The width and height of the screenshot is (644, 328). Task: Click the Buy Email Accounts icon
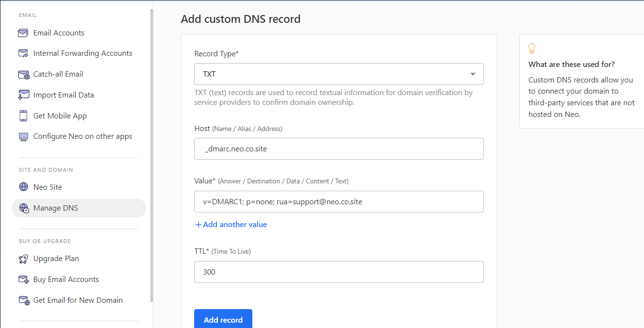(23, 279)
